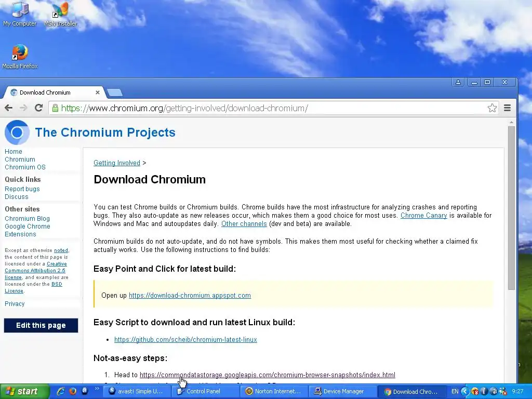Image resolution: width=532 pixels, height=399 pixels.
Task: Open the Creative Commons Attribution 2.5 license link
Action: tap(35, 270)
